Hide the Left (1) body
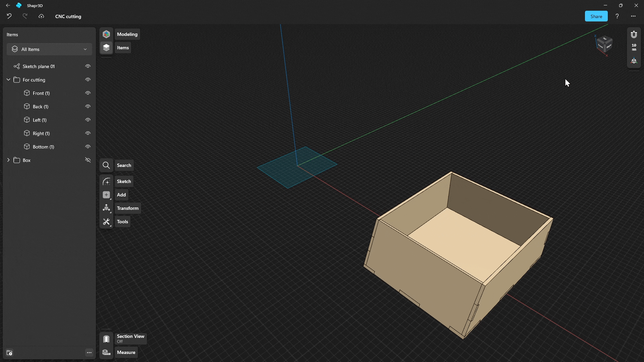The image size is (644, 362). 88,120
